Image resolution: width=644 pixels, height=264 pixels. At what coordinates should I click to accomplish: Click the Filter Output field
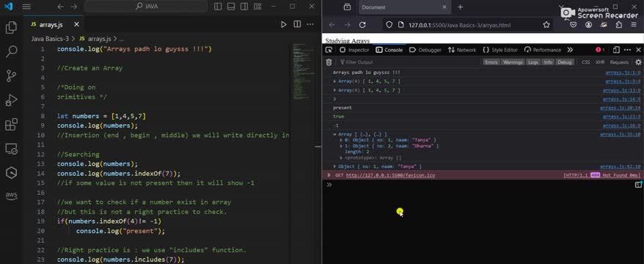point(409,62)
